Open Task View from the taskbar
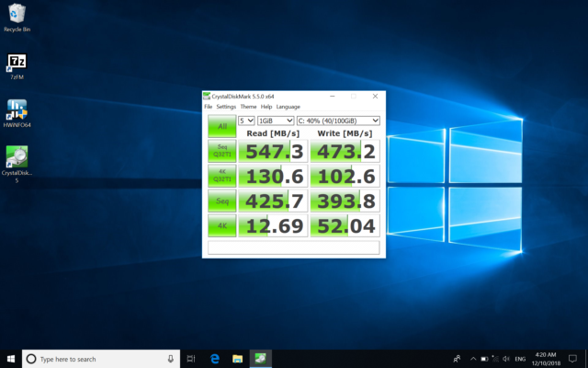 pos(191,359)
